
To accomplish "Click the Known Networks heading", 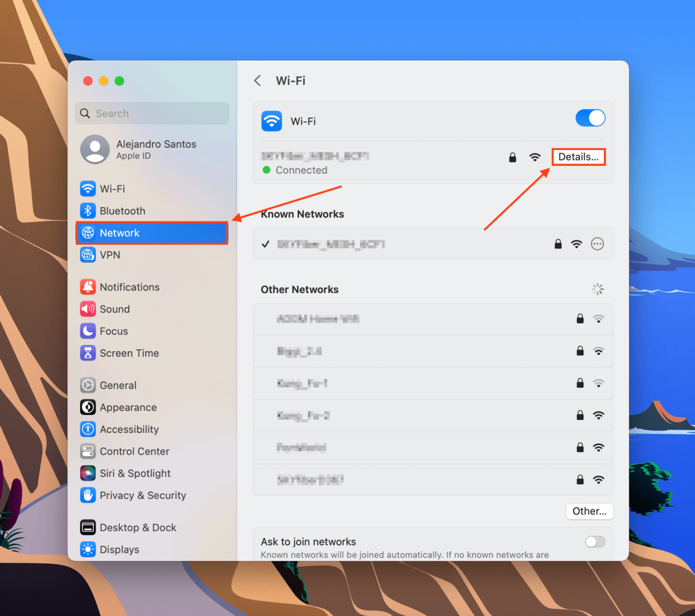I will click(x=302, y=214).
